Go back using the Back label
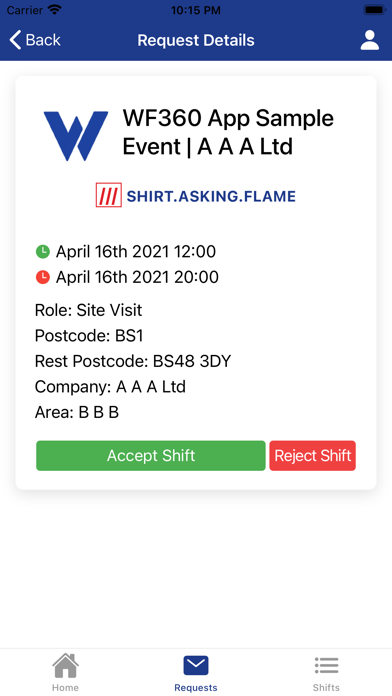This screenshot has height=696, width=392. 43,40
